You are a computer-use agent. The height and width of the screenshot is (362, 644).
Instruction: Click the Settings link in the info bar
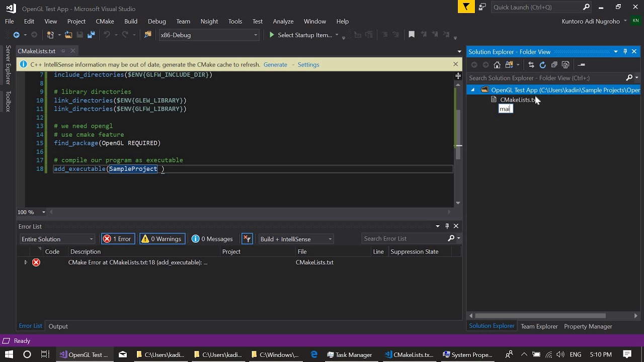(308, 64)
